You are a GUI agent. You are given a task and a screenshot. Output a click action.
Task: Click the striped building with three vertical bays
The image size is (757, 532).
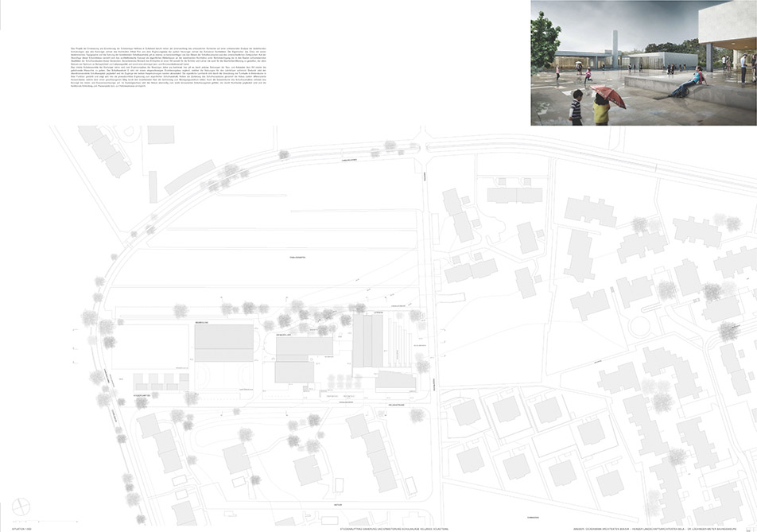pos(367,342)
